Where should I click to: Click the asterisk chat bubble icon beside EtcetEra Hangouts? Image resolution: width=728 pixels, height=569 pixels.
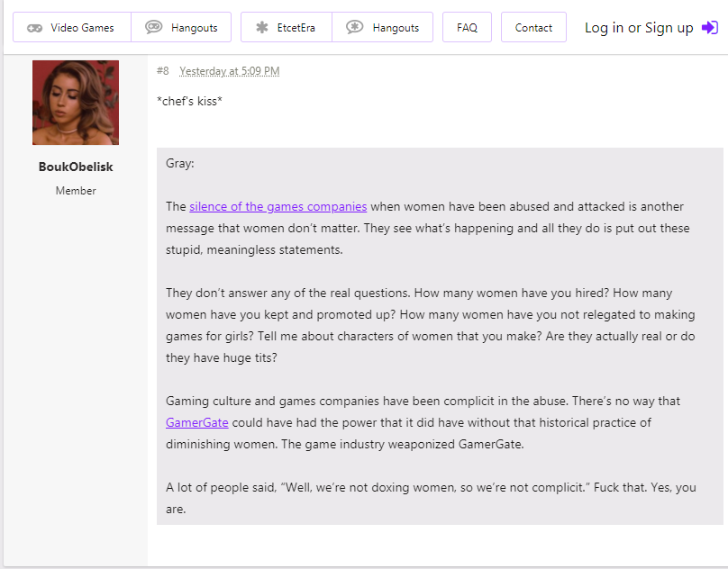click(355, 27)
